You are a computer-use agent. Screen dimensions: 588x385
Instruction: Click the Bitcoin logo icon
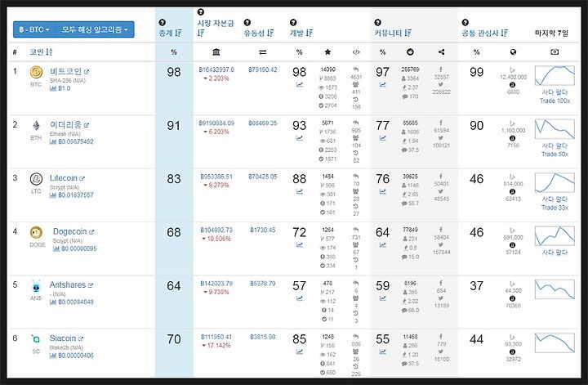(x=36, y=72)
